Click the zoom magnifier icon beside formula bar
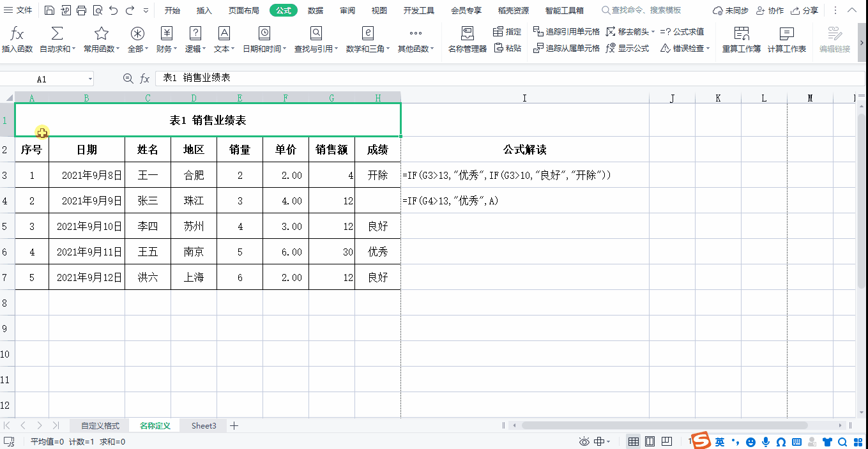Viewport: 868px width, 449px height. pyautogui.click(x=128, y=79)
